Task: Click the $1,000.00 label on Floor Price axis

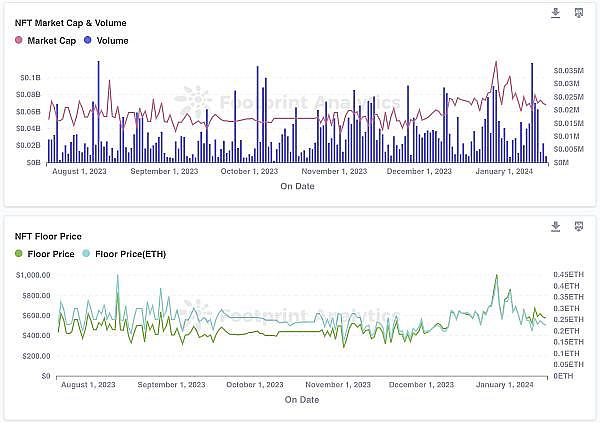Action: (x=32, y=275)
